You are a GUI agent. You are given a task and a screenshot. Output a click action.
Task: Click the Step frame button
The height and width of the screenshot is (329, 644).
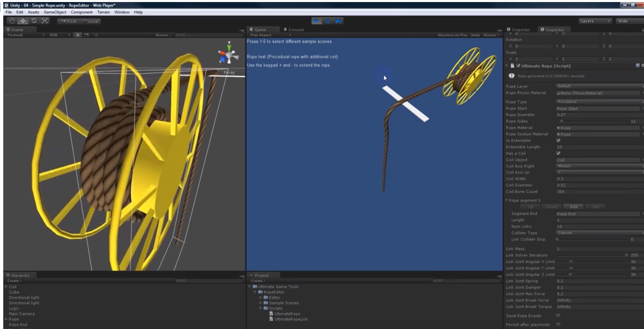click(338, 21)
